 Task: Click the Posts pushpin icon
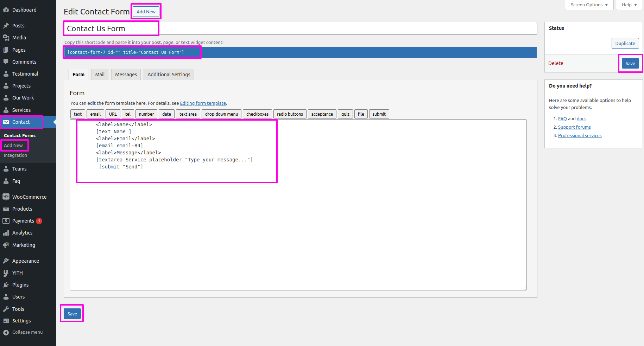click(6, 26)
